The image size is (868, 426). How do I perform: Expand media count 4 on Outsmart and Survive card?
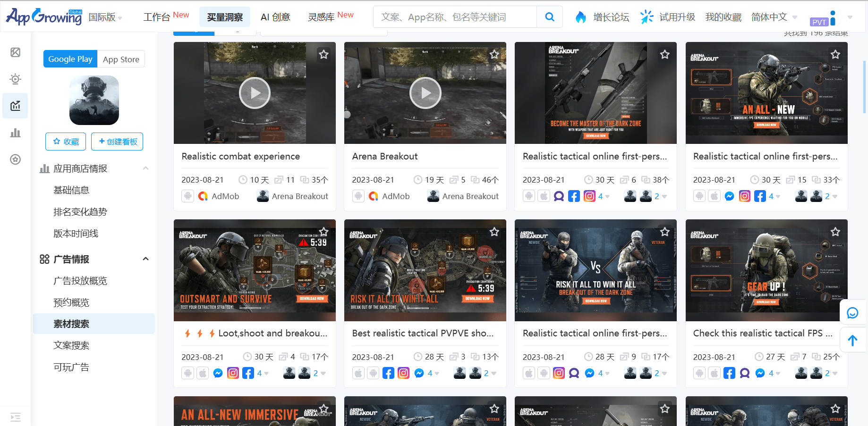click(x=262, y=373)
